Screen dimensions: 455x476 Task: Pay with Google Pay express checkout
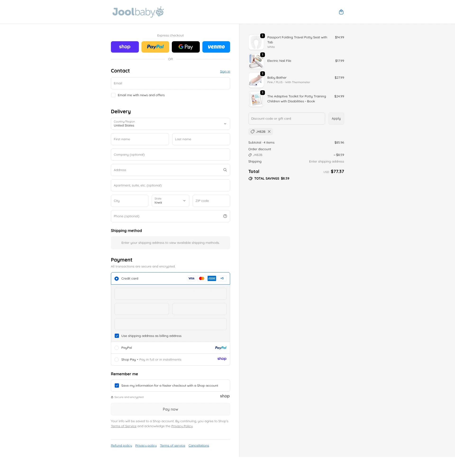186,46
